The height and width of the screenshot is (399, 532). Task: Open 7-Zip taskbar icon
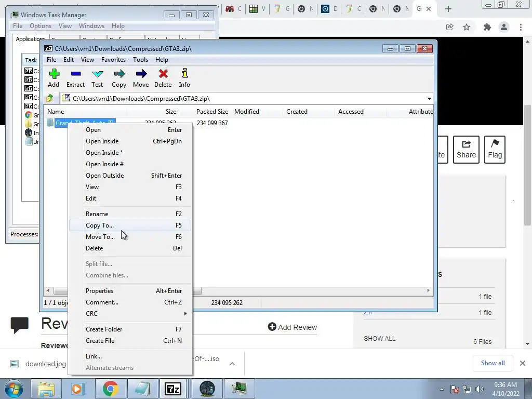[173, 389]
